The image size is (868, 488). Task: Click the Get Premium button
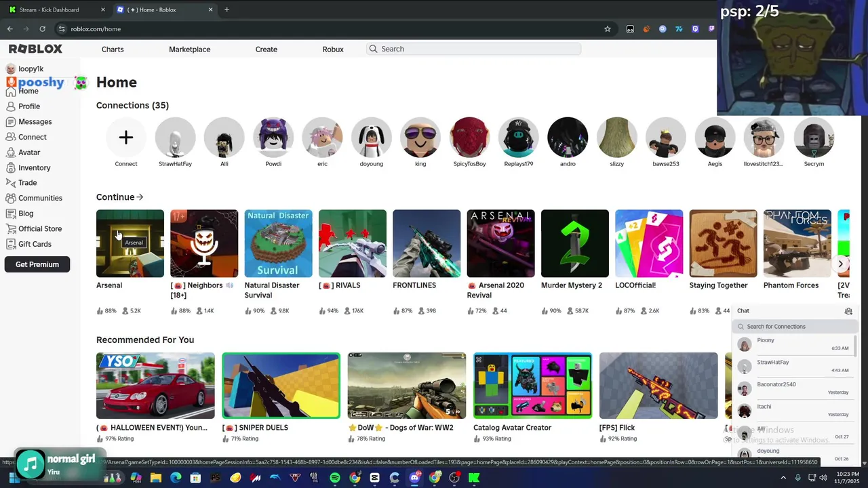[x=37, y=264]
